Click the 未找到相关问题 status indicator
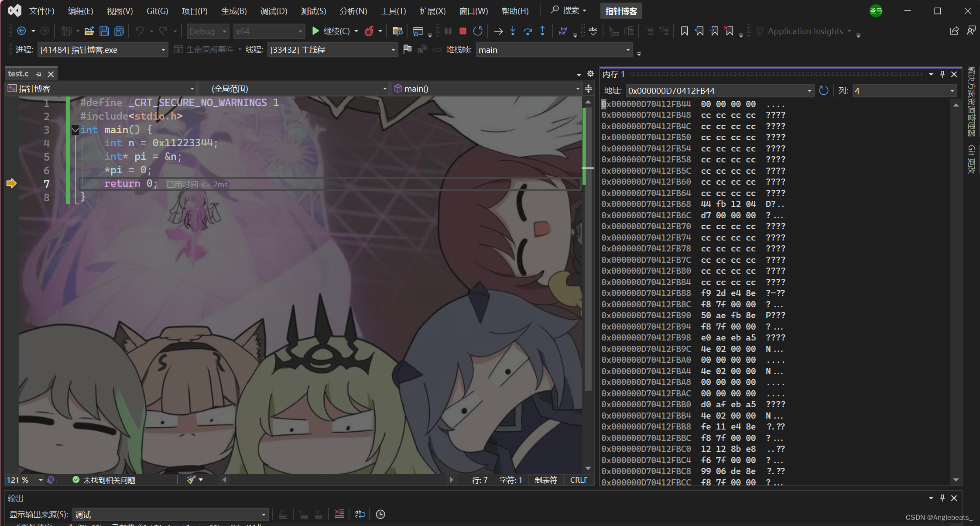The image size is (980, 526). 104,480
